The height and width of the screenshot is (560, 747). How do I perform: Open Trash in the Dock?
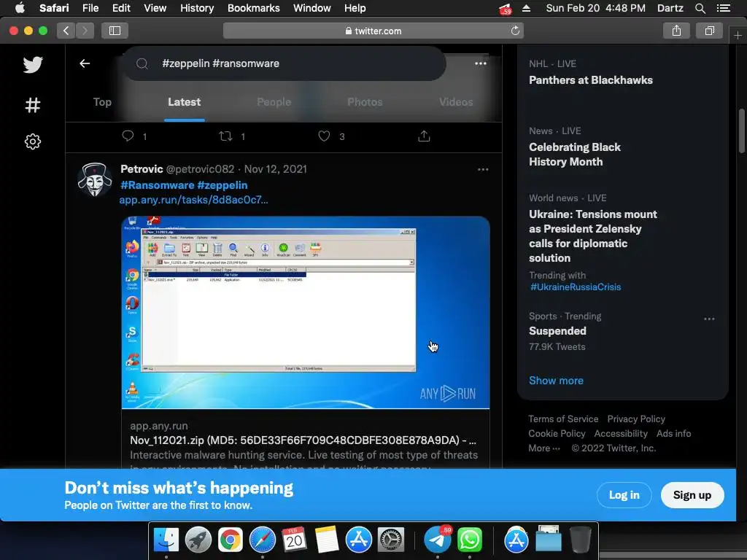580,540
